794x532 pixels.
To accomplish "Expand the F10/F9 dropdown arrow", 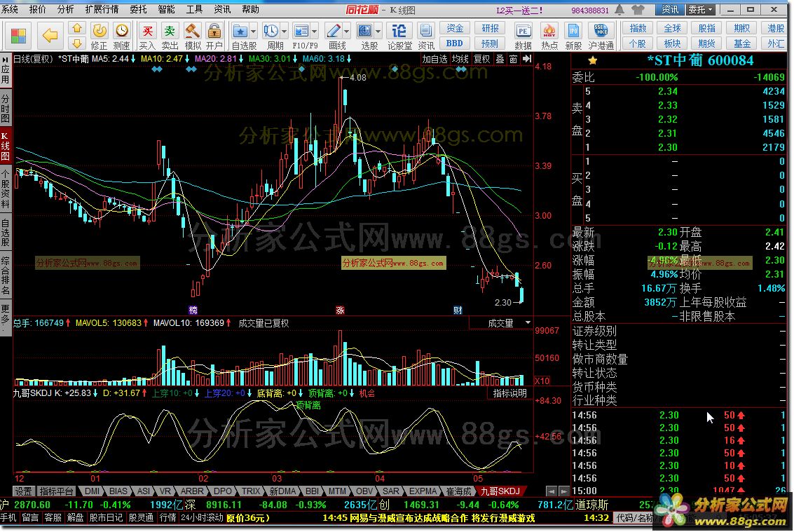I will coord(315,32).
